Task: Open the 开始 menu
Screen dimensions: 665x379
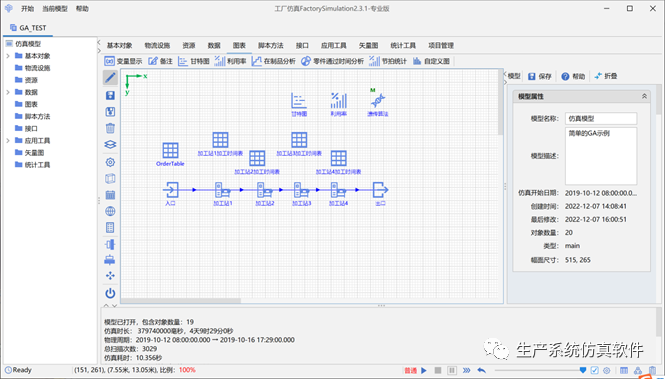Action: tap(28, 8)
